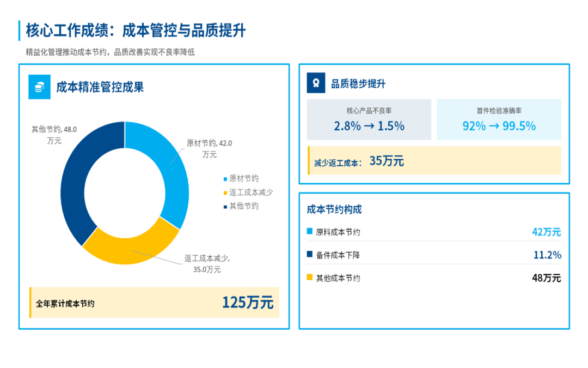This screenshot has height=368, width=588.
Task: Click the 原料成本节约 square bullet
Action: coord(310,232)
